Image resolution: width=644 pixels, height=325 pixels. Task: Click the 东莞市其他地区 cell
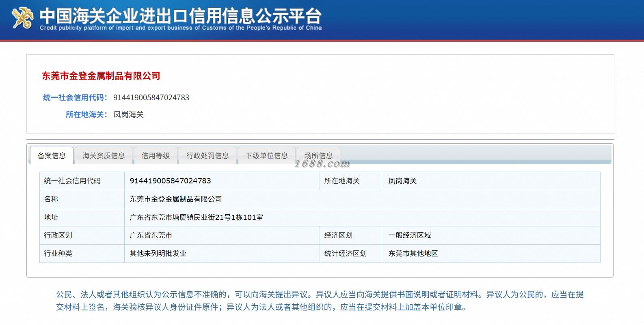point(492,254)
